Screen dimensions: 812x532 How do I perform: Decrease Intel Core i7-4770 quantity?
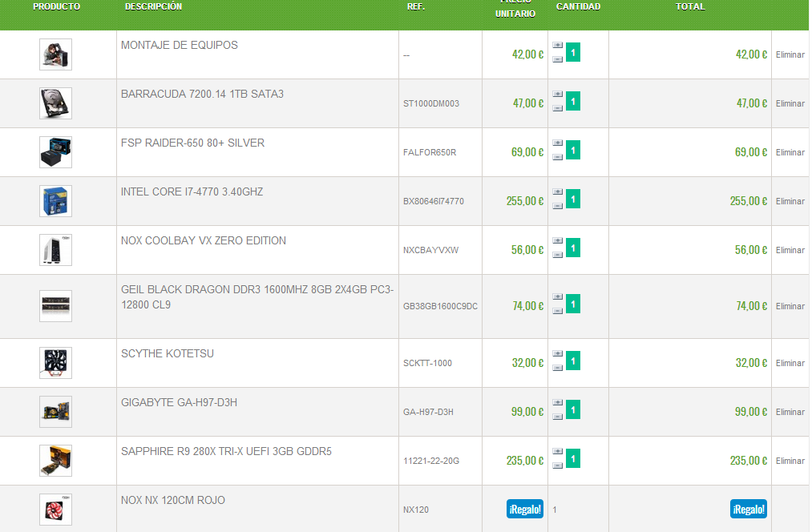(557, 206)
